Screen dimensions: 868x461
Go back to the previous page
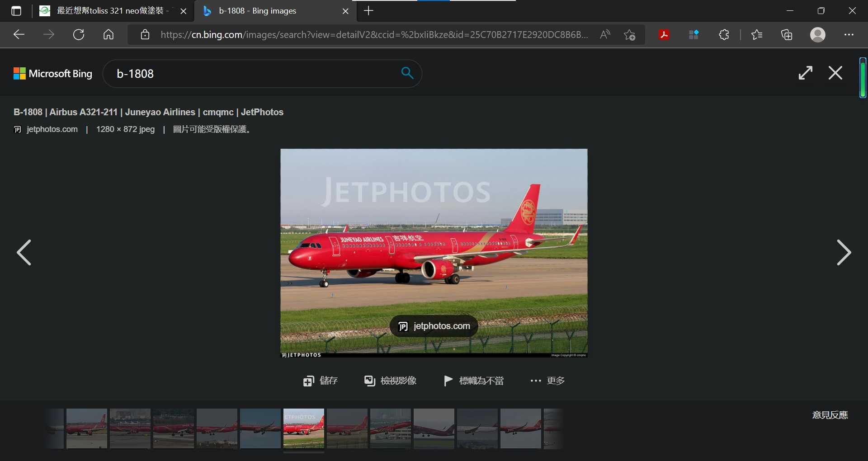[x=19, y=35]
